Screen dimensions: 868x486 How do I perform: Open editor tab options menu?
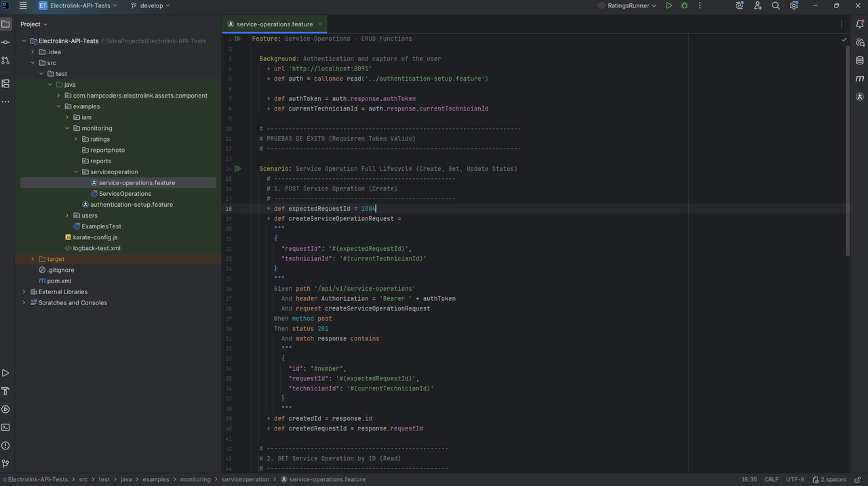tap(842, 24)
